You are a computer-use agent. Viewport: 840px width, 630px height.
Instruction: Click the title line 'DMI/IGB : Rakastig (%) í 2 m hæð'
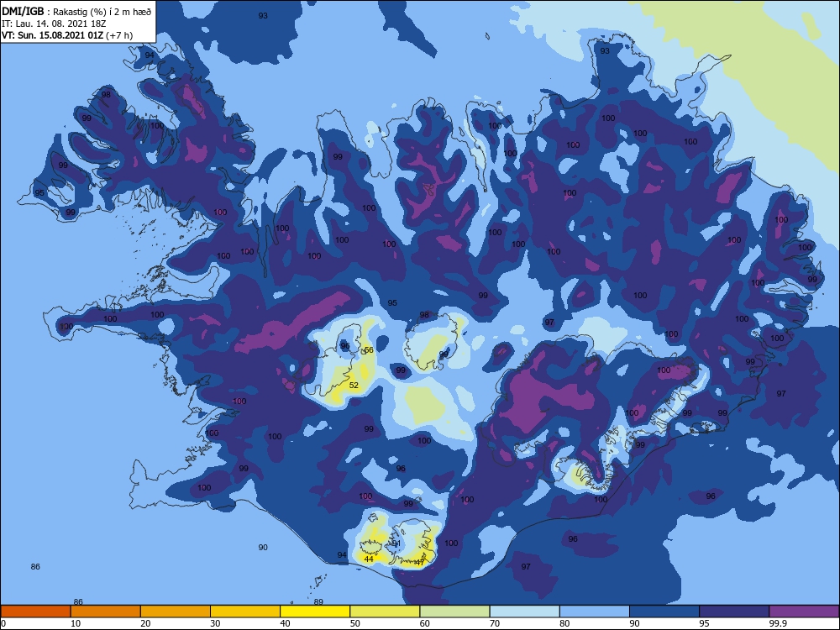tap(76, 11)
